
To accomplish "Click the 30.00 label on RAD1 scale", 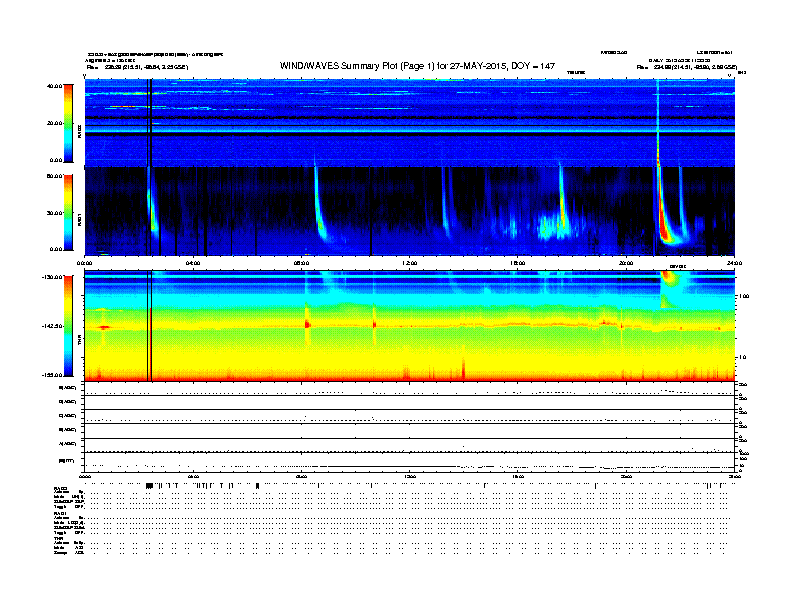I will point(54,213).
